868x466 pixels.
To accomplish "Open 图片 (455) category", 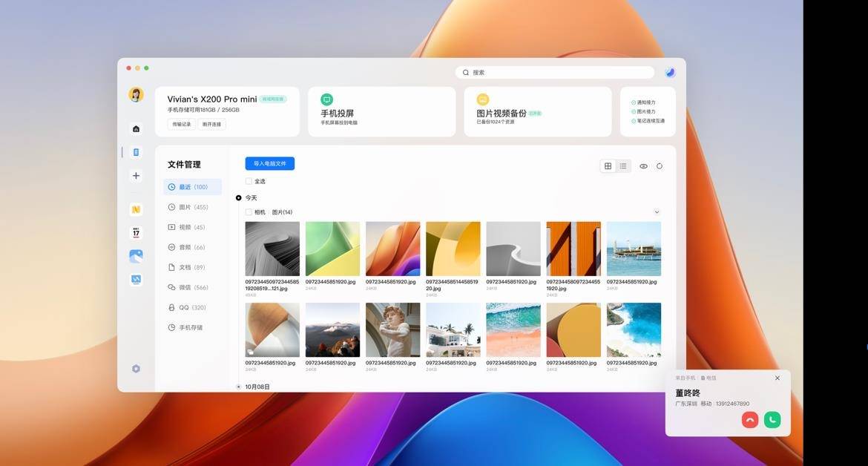I will coord(193,207).
